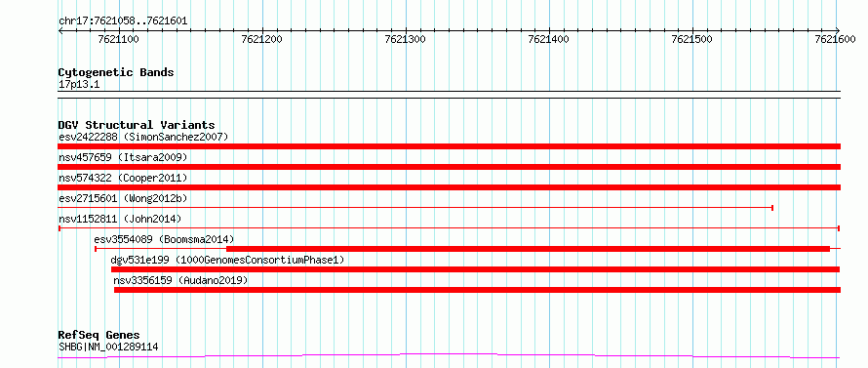868x368 pixels.
Task: Click ruler position 7621100
Action: coord(118,39)
